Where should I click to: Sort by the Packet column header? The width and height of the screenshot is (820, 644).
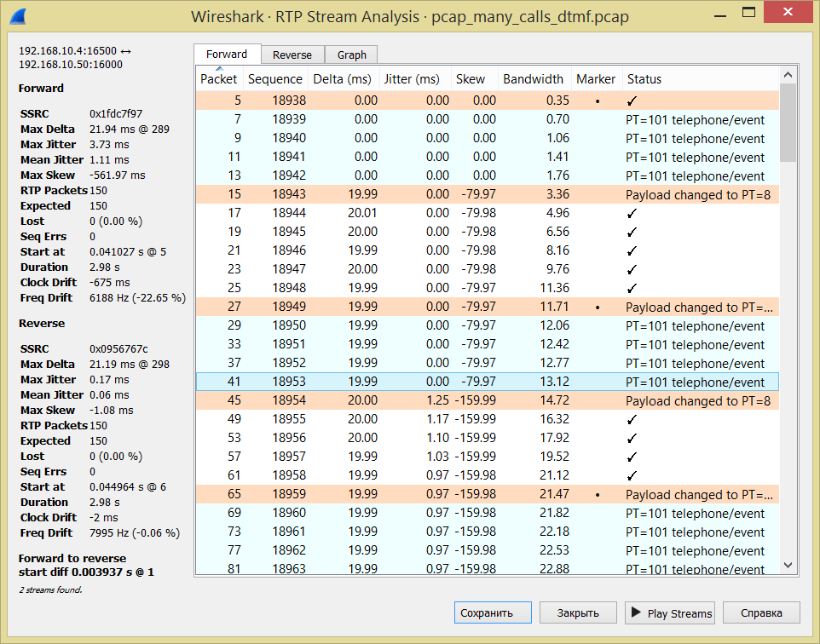tap(218, 79)
